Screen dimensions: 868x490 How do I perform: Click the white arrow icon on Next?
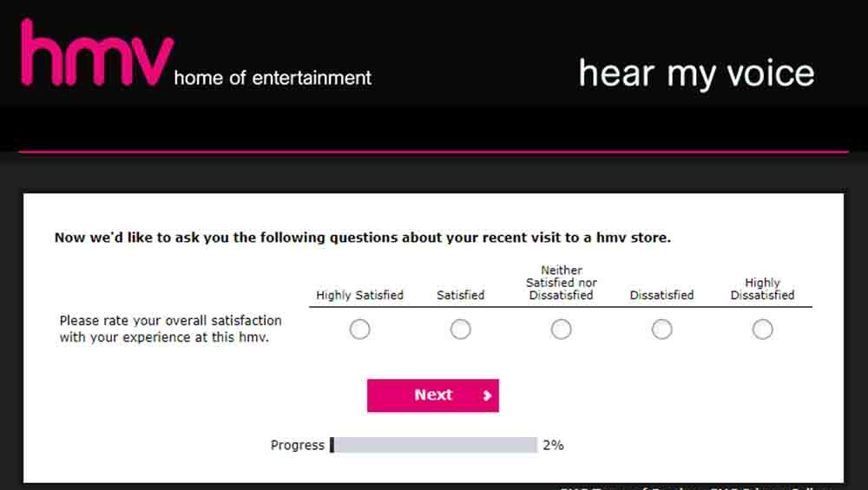point(487,395)
